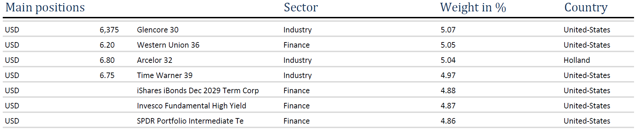Click the 4.86 weight value
644x135 pixels.
point(448,121)
